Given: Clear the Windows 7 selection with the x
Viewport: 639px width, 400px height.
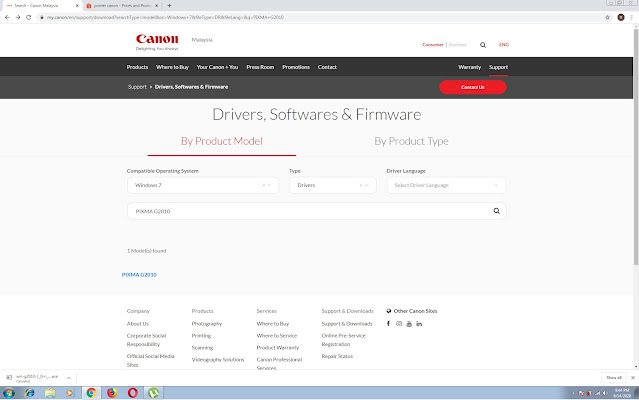Looking at the screenshot, I should tap(263, 185).
